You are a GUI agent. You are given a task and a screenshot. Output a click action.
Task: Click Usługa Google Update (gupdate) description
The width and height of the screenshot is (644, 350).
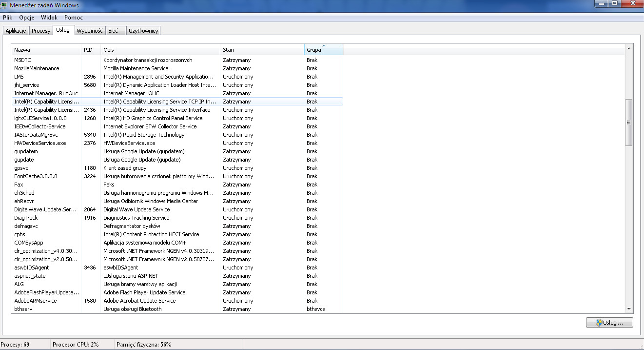point(142,160)
